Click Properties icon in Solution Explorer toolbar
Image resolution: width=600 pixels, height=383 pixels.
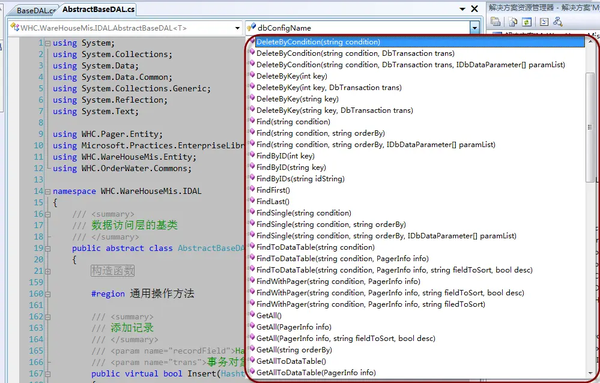coord(496,22)
